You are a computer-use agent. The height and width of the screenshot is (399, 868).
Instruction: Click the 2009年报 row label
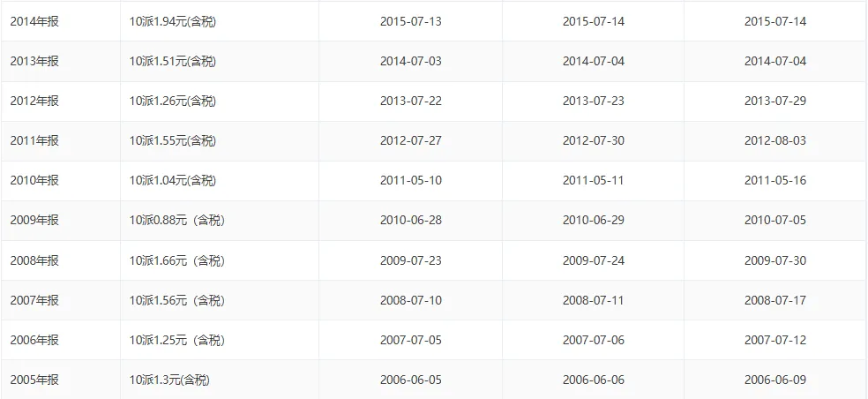tap(34, 220)
